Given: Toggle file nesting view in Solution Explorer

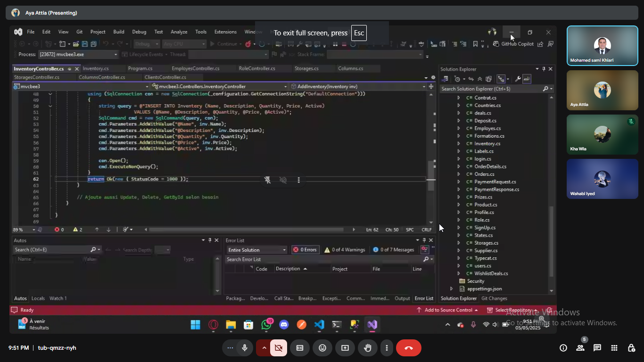Looking at the screenshot, I should point(501,79).
